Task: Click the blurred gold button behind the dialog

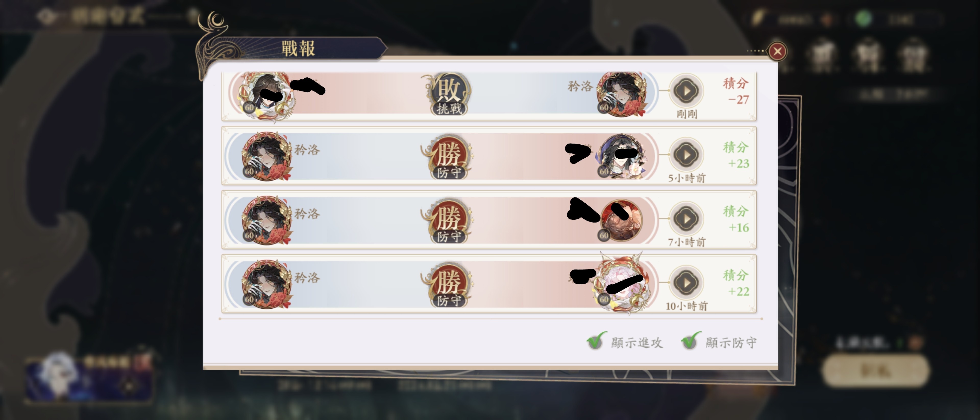Action: tap(876, 370)
